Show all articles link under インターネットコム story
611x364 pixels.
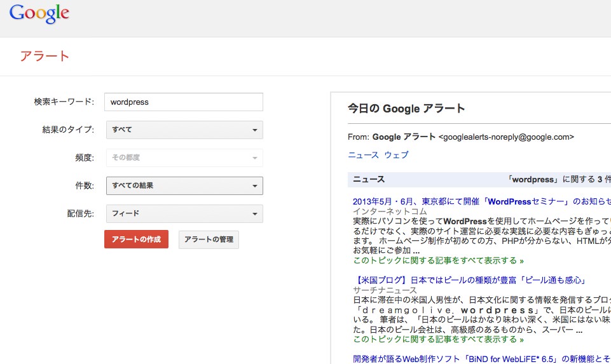coord(438,260)
